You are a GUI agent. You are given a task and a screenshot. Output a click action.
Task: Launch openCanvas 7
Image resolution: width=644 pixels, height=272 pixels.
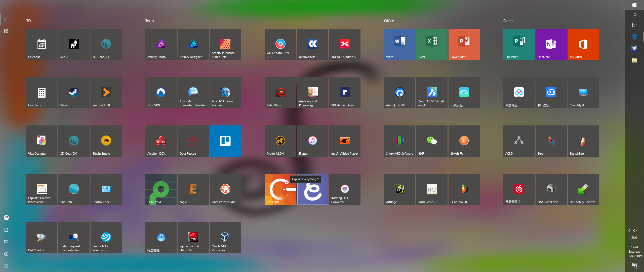pyautogui.click(x=313, y=44)
